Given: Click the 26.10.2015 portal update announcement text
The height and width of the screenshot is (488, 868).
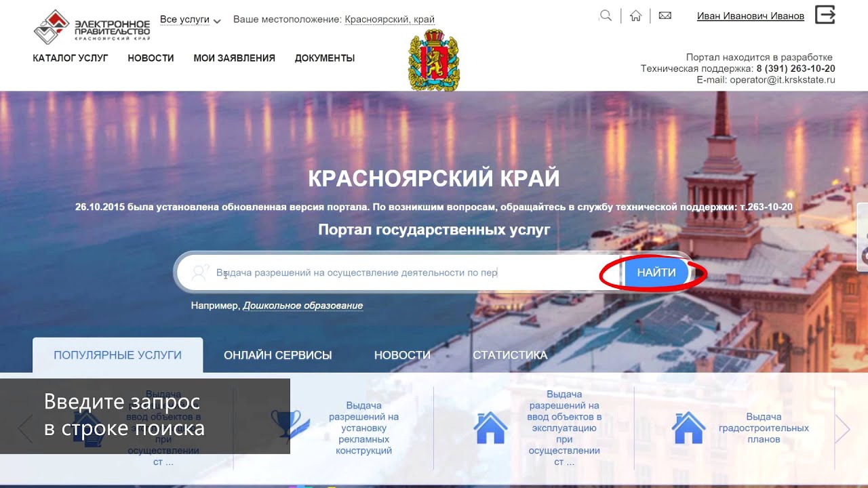Looking at the screenshot, I should tap(434, 207).
